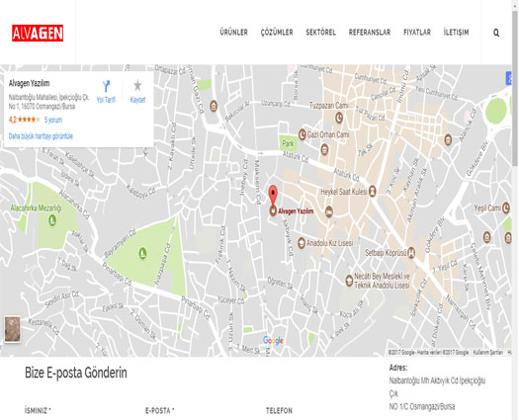Click the Yol Tarifi link text
This screenshot has width=519, height=420.
point(106,100)
